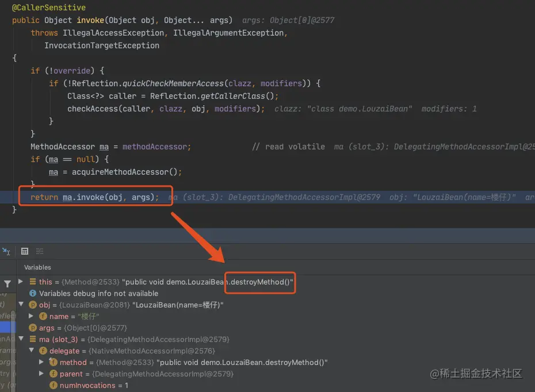Click the field icon beside 'parent'
This screenshot has height=392, width=535.
(54, 374)
